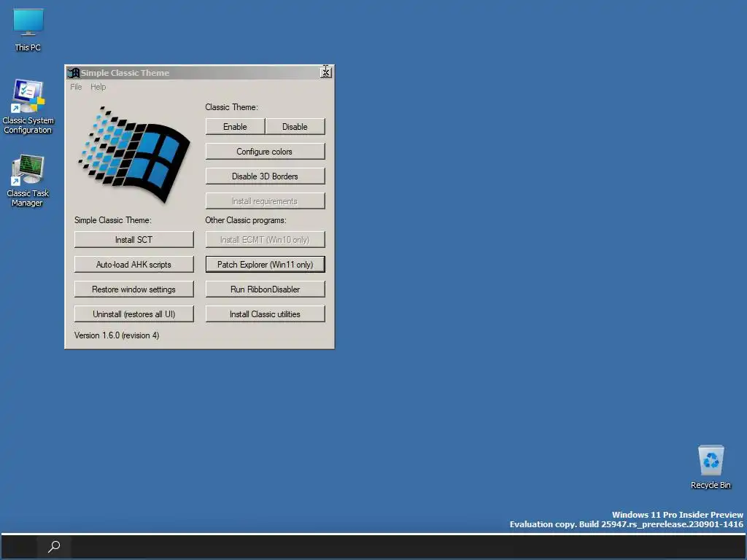Open the Help menu
The image size is (747, 560).
point(98,87)
